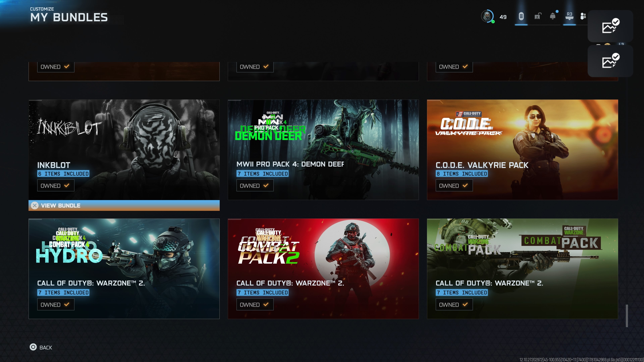Screen dimensions: 644x362
Task: Select the R3 icon in the header
Action: click(569, 16)
